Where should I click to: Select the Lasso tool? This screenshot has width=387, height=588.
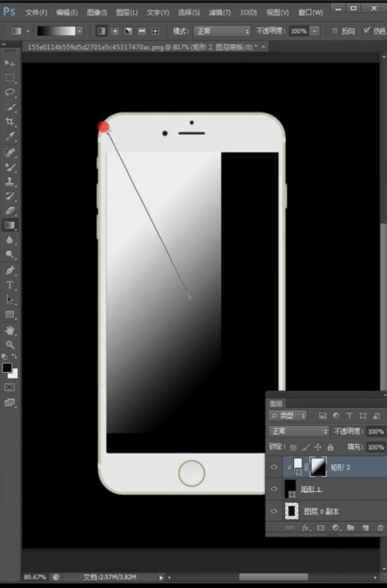[9, 92]
